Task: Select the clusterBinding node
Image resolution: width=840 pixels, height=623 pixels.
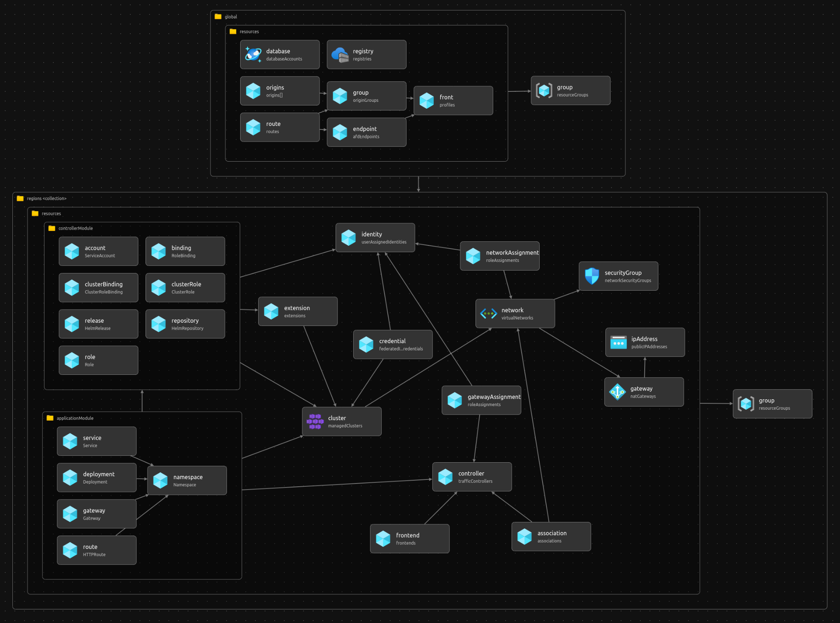Action: pyautogui.click(x=99, y=288)
